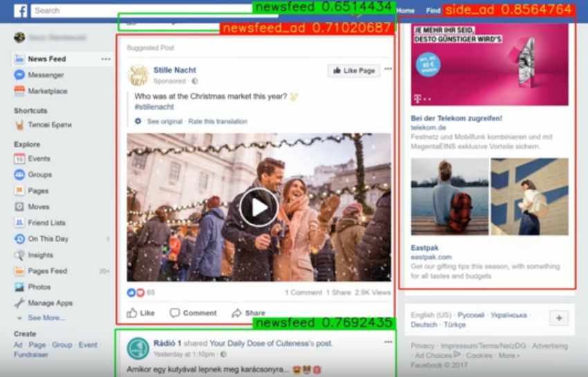This screenshot has height=377, width=588.
Task: Click the #stillenacht hashtag
Action: [x=154, y=107]
